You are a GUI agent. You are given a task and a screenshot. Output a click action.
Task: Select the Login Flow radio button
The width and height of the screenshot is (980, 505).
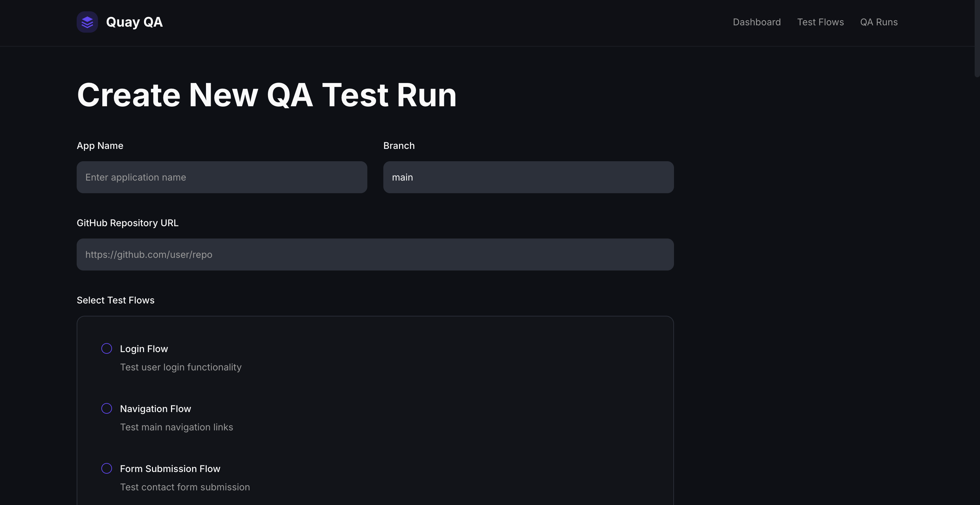107,348
